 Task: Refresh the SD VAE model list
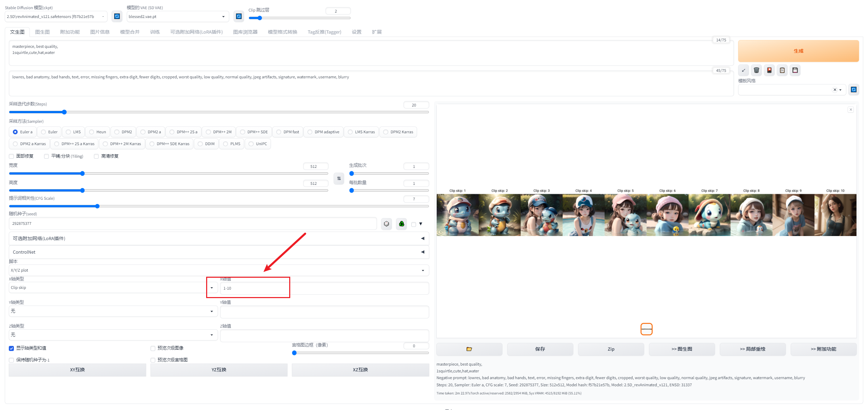pos(239,16)
